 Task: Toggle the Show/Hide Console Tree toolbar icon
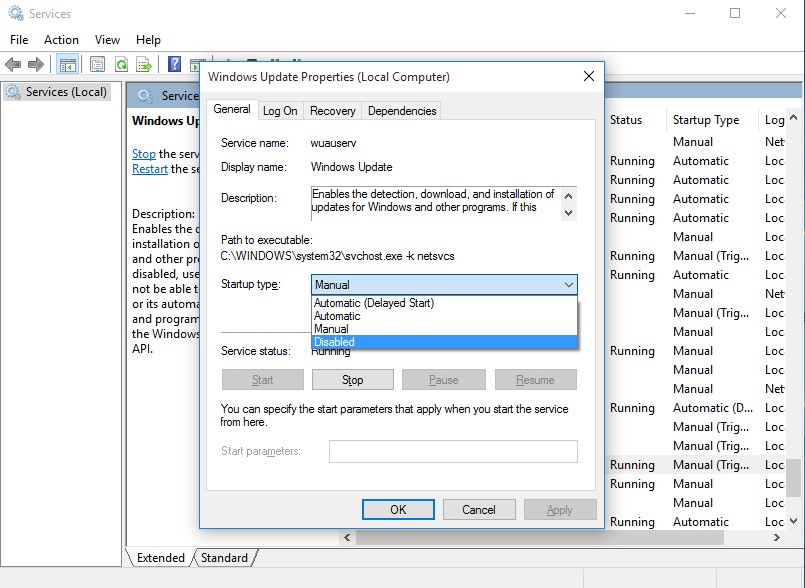(68, 65)
